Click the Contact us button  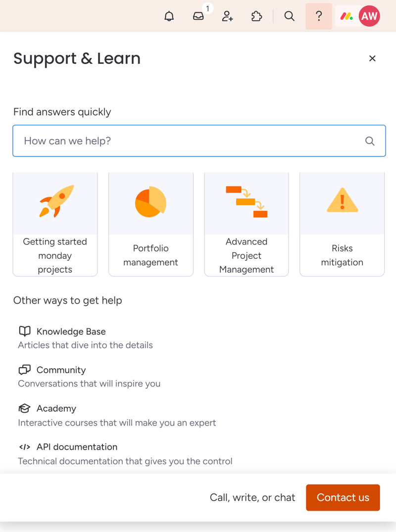coord(343,497)
